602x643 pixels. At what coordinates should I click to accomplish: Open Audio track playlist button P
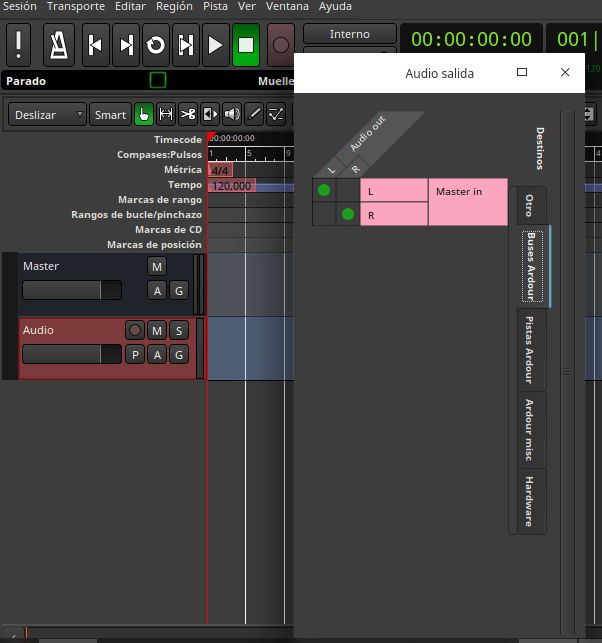pos(135,354)
